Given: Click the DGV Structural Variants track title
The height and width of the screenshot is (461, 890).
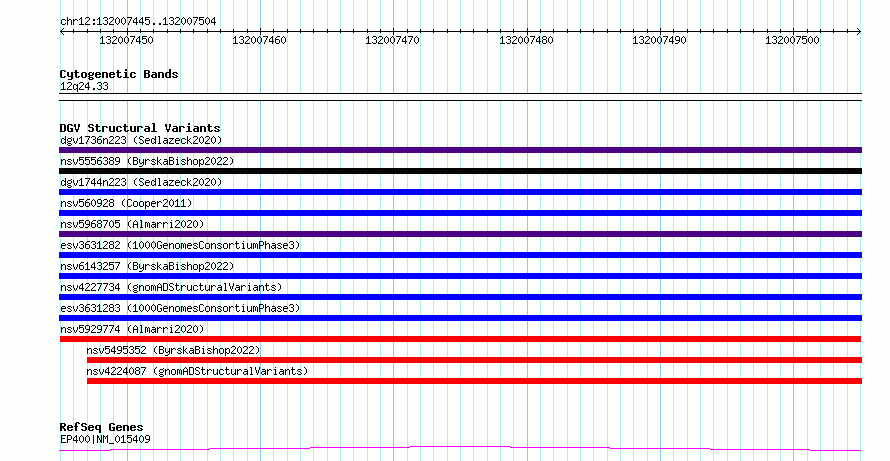Looking at the screenshot, I should pos(140,128).
